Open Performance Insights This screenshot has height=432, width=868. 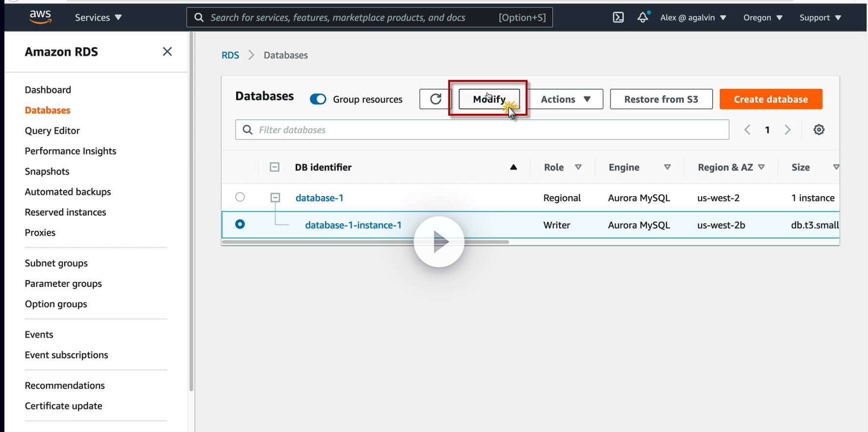[x=71, y=151]
